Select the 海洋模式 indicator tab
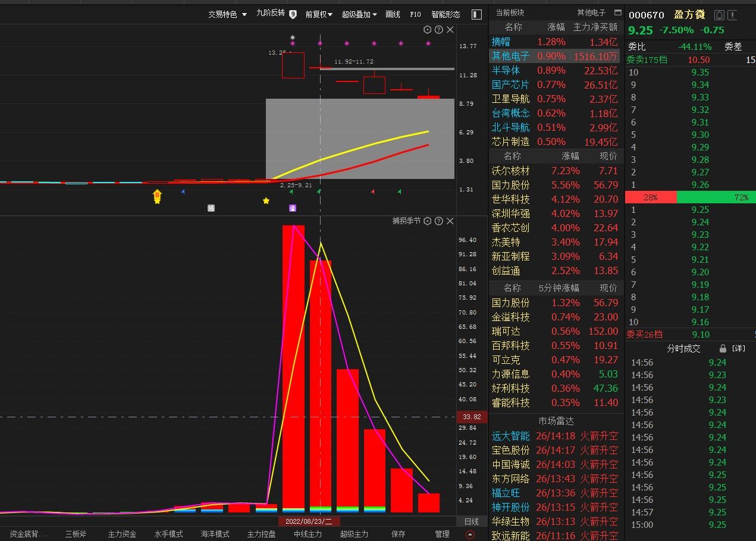The height and width of the screenshot is (541, 756). pos(215,534)
